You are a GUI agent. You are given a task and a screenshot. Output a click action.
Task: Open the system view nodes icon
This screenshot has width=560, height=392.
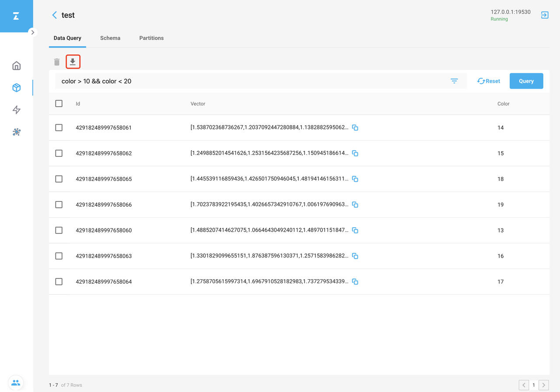click(x=17, y=132)
